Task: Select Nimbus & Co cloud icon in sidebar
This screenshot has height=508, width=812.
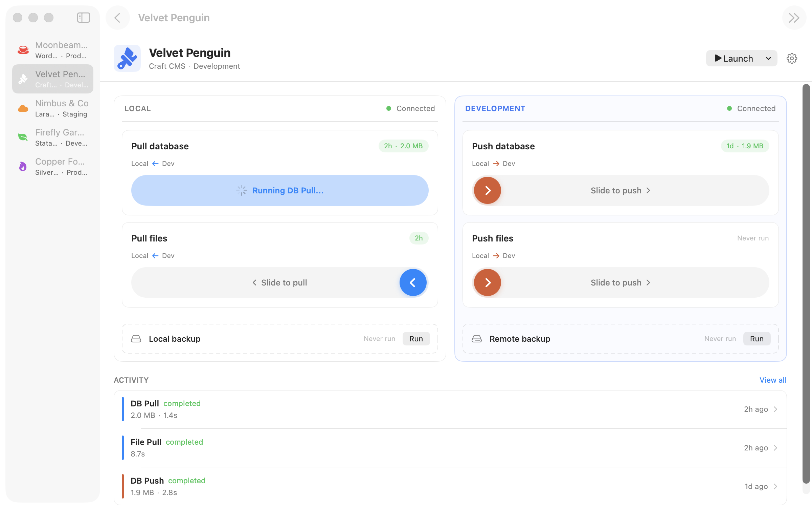Action: [x=23, y=108]
